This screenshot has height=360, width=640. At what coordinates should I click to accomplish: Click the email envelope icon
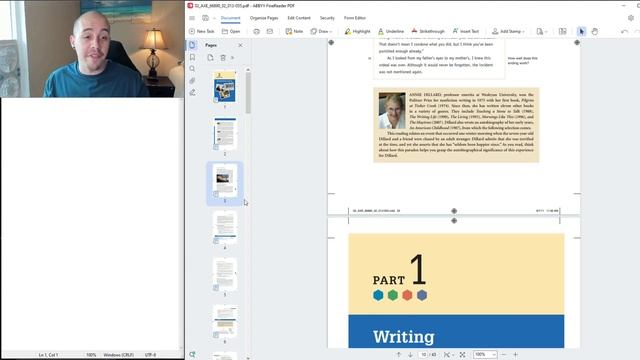coord(270,31)
